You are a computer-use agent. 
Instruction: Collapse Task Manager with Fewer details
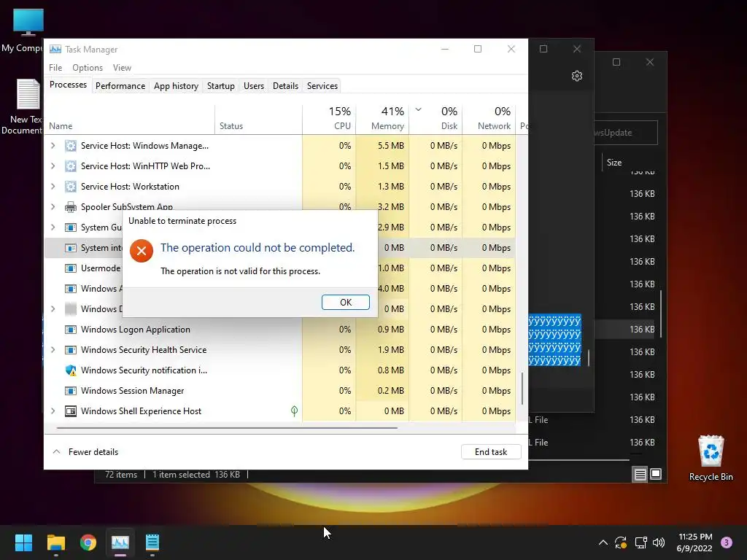click(x=85, y=452)
